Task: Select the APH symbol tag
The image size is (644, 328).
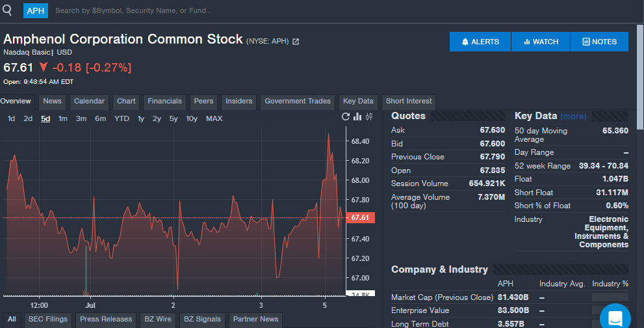Action: pos(36,10)
